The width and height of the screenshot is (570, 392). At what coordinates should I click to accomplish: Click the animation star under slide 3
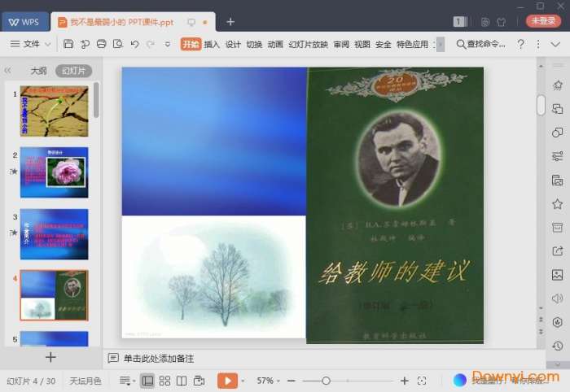(14, 233)
